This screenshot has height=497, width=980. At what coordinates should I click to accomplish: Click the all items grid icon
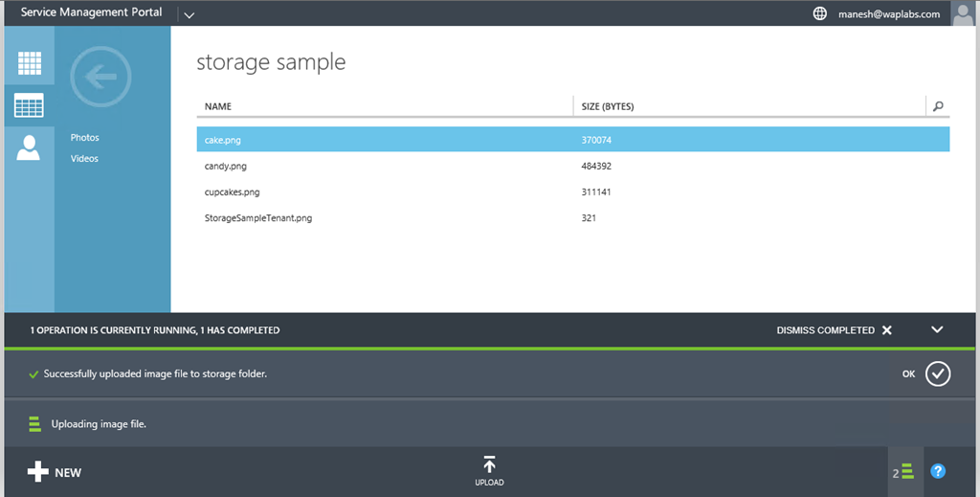pyautogui.click(x=29, y=63)
